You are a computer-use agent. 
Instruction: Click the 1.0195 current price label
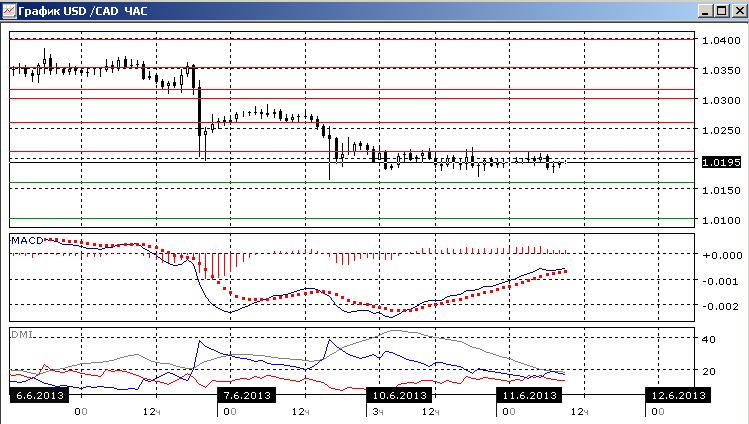[x=721, y=162]
